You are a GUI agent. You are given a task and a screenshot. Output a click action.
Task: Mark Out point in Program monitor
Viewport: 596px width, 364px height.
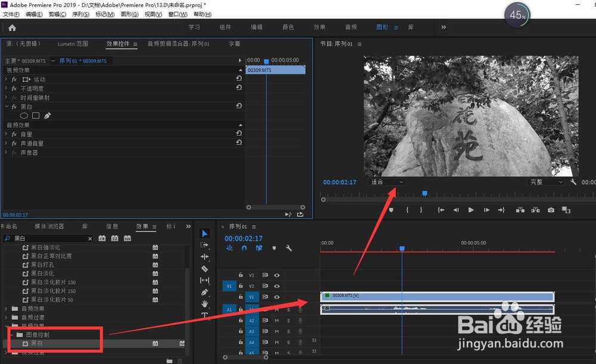pyautogui.click(x=421, y=210)
